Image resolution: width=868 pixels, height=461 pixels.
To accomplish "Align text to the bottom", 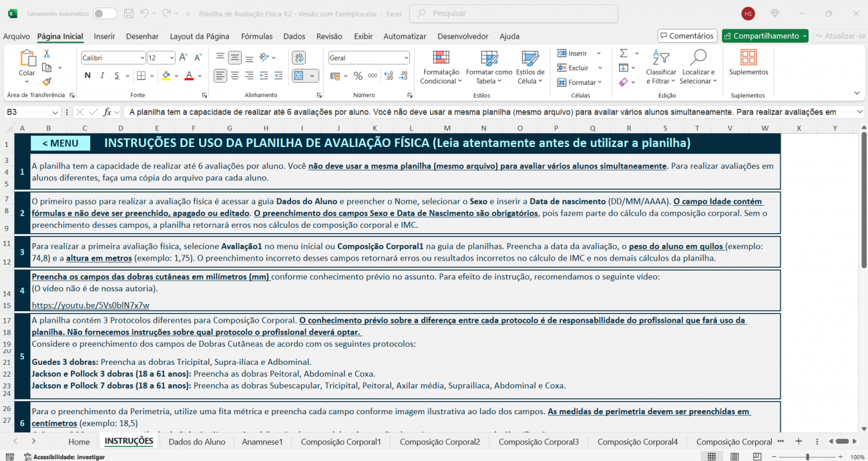I will click(249, 57).
